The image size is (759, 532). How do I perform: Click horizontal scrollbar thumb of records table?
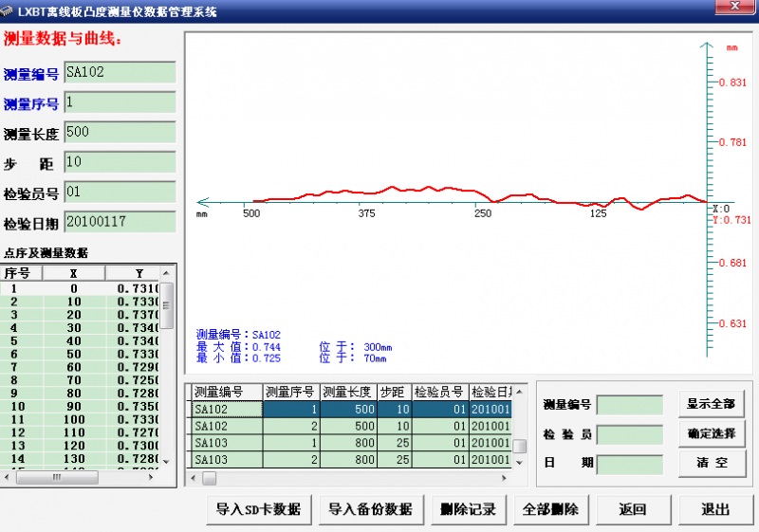click(210, 478)
